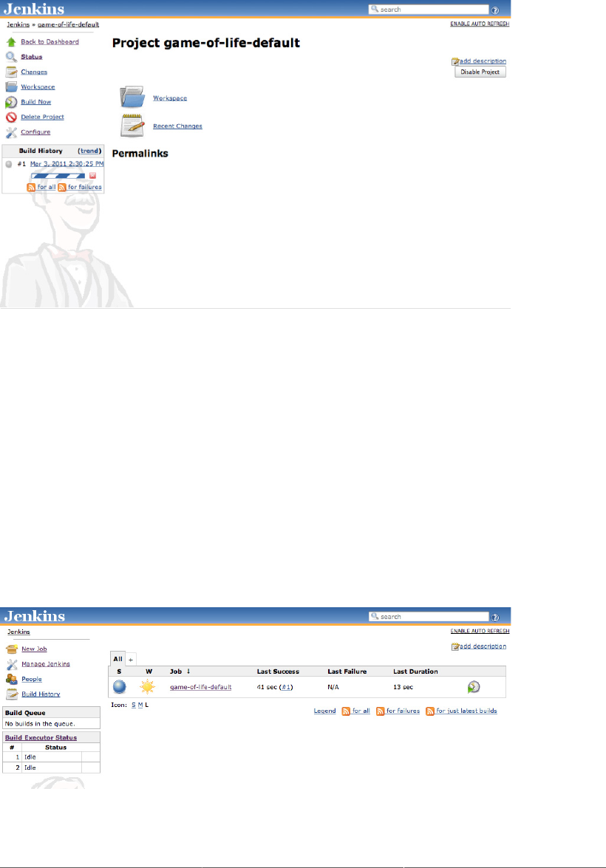Click RSS icon beside 'for all' in Build History
Viewport: 606px width, 868px height.
click(x=31, y=187)
